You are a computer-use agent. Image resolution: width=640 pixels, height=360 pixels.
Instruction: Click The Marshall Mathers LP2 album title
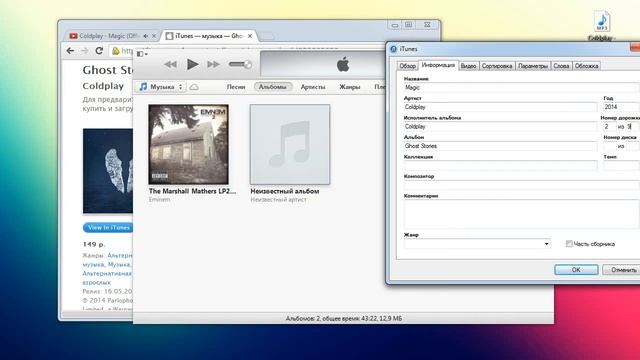coord(192,191)
